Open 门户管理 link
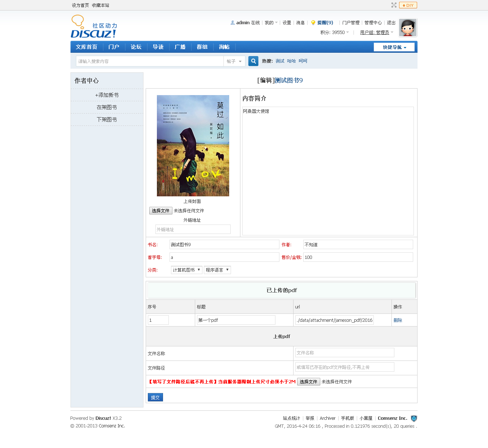Image resolution: width=488 pixels, height=448 pixels. 351,22
